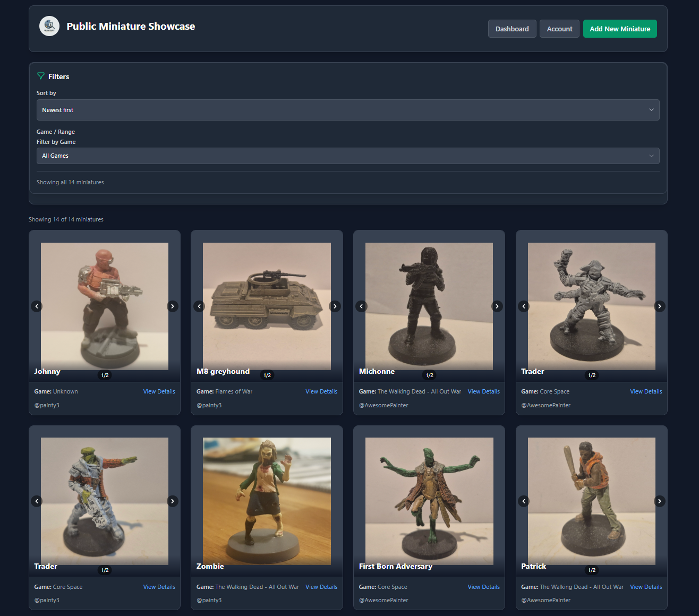Screen dimensions: 699x616
Task: Show next photo on the top Trader card
Action: coord(659,306)
